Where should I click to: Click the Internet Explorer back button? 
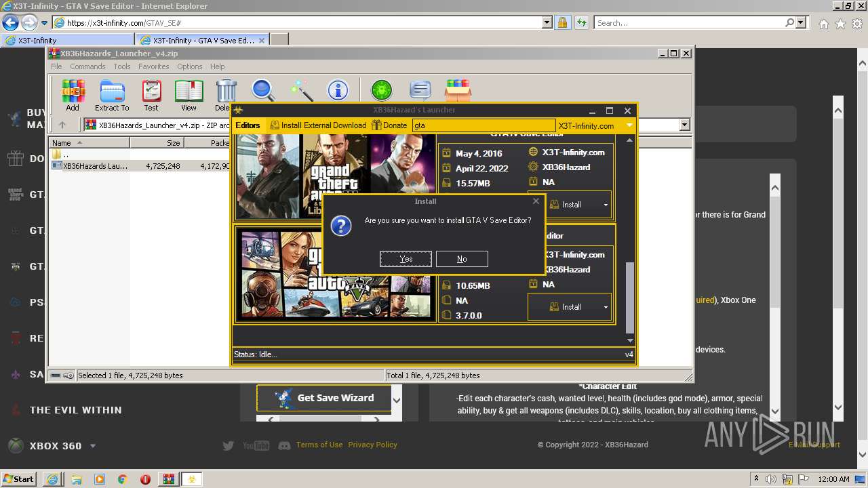pyautogui.click(x=10, y=22)
